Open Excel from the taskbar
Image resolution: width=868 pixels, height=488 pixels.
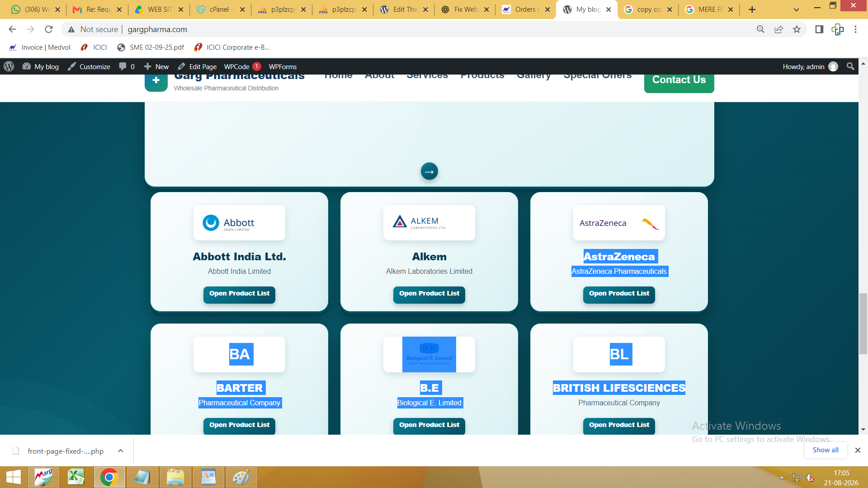pyautogui.click(x=76, y=477)
